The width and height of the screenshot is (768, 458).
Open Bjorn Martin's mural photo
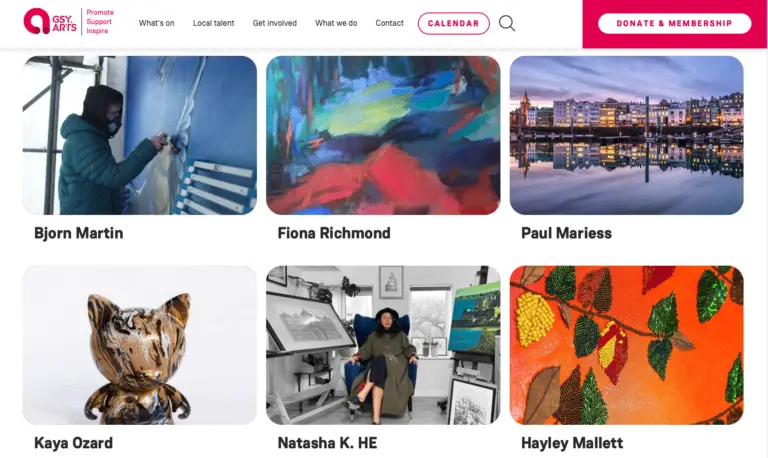tap(140, 135)
